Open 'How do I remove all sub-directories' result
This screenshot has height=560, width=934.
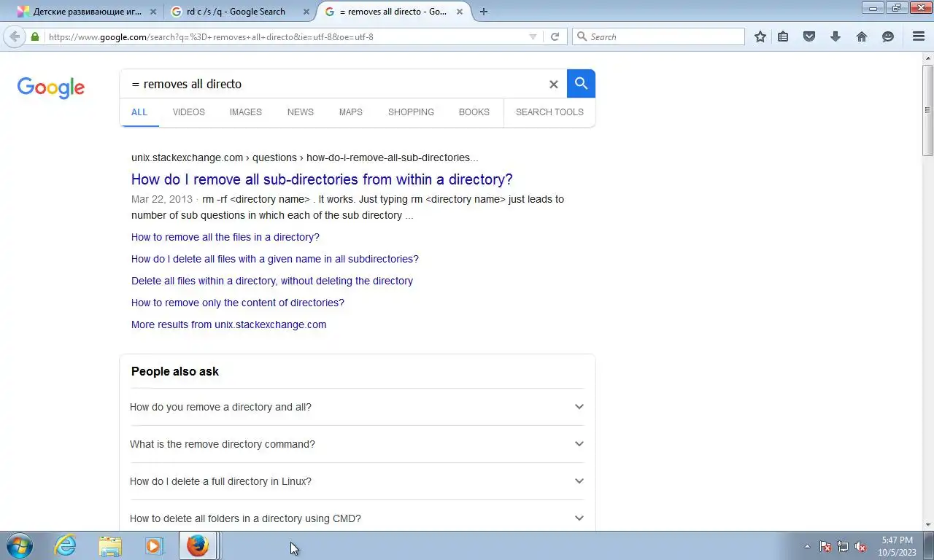click(x=322, y=179)
